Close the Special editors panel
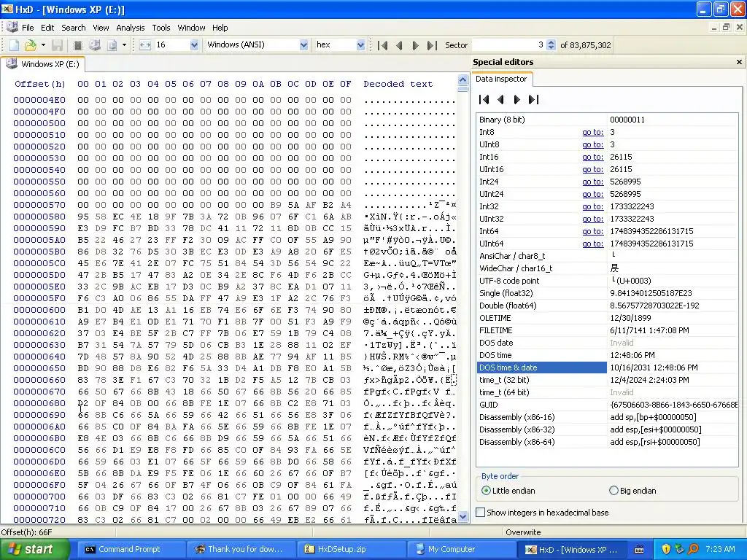The image size is (747, 560). 739,62
